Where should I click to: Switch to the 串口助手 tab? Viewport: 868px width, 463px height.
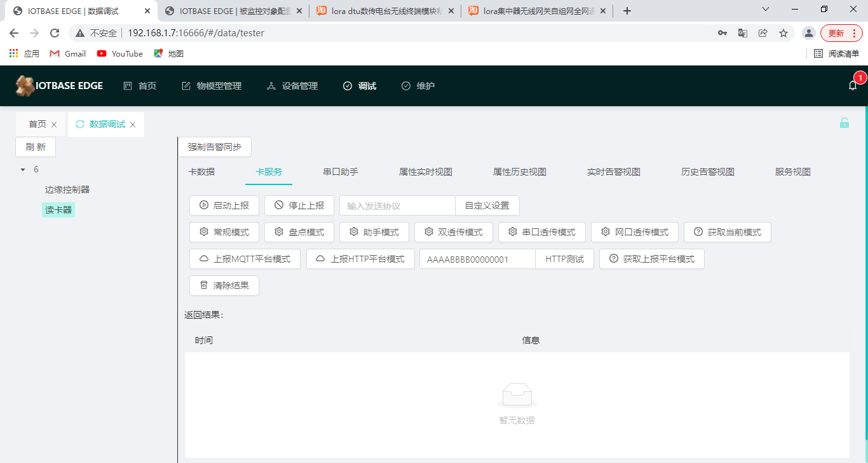coord(341,172)
